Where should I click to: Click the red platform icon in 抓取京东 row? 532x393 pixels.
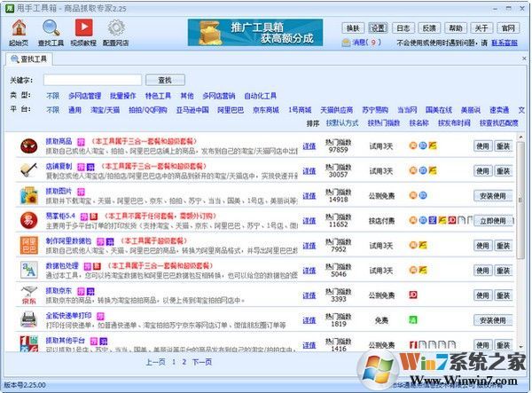click(413, 295)
